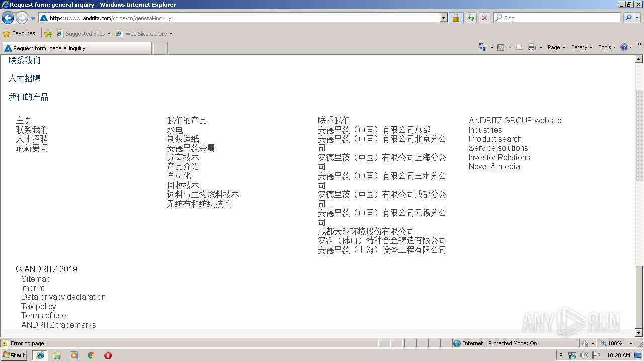Screen dimensions: 644x362
Task: Click the search magnifier button
Action: tap(628, 18)
